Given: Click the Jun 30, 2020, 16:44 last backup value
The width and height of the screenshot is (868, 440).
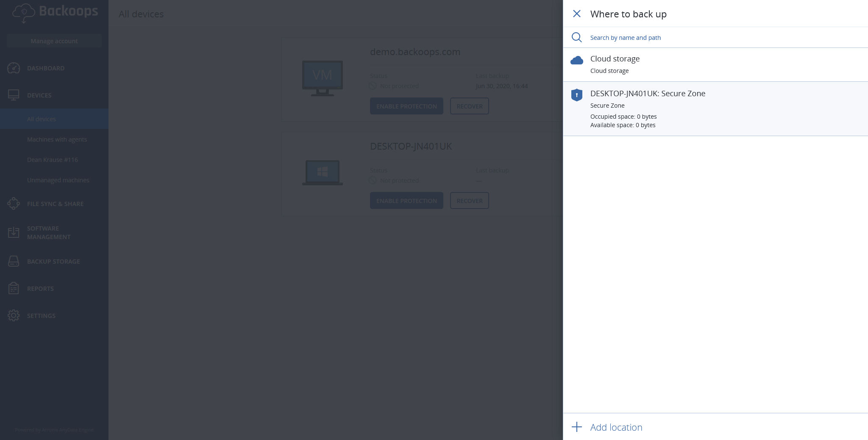Looking at the screenshot, I should pos(501,86).
